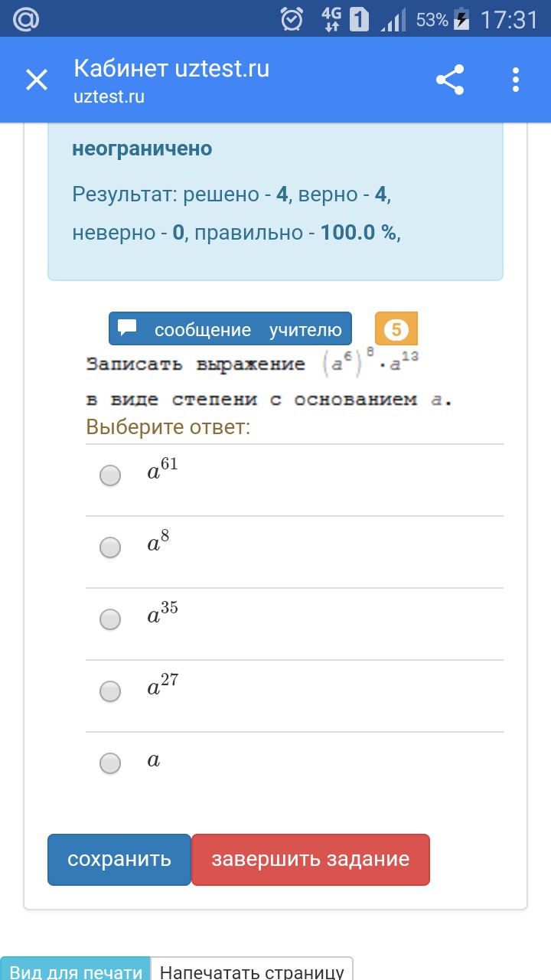Open the Вид для печати tab
Viewport: 551px width, 980px height.
click(x=76, y=969)
